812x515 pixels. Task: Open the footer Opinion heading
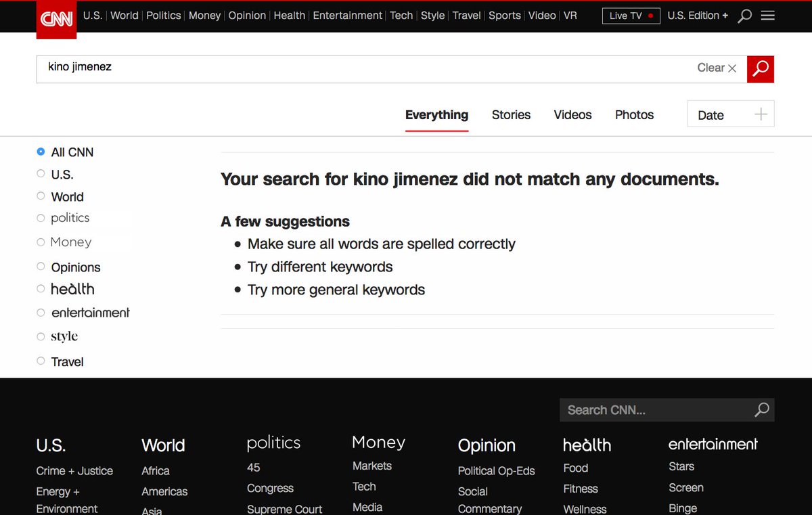487,445
